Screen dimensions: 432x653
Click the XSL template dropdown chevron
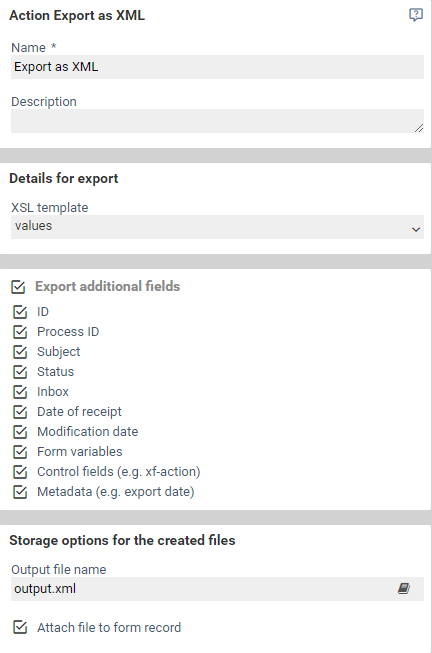pos(415,229)
